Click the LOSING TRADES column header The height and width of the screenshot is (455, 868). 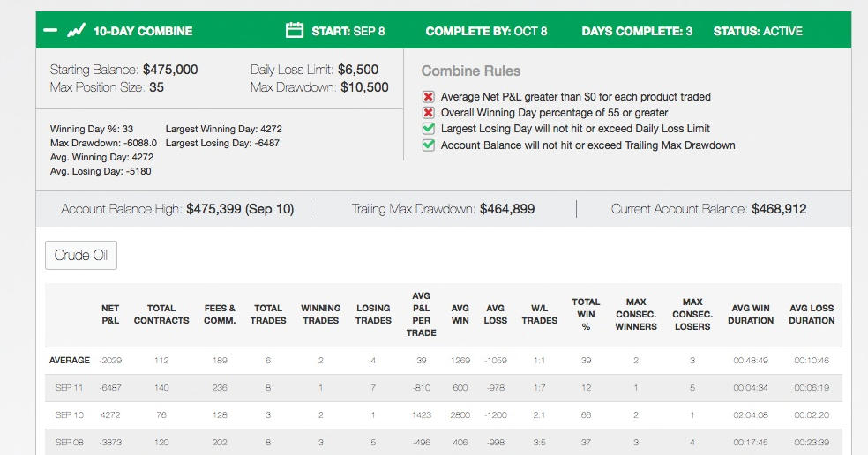coord(373,314)
